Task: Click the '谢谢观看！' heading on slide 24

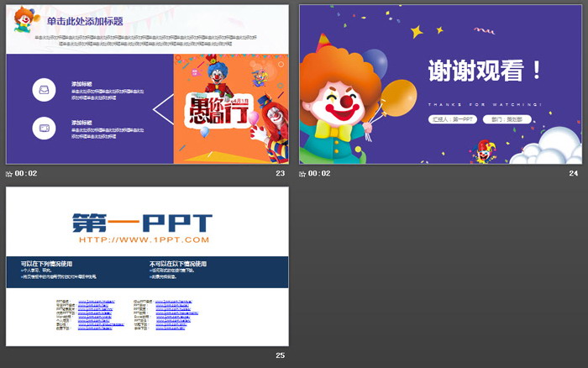Action: (x=485, y=70)
